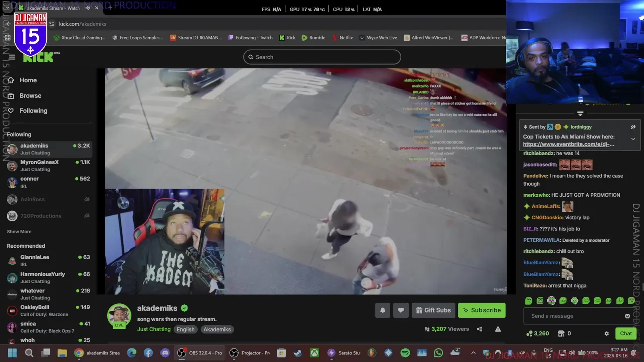Select the heart-eyes green emote at row end
The height and width of the screenshot is (362, 644).
[631, 301]
